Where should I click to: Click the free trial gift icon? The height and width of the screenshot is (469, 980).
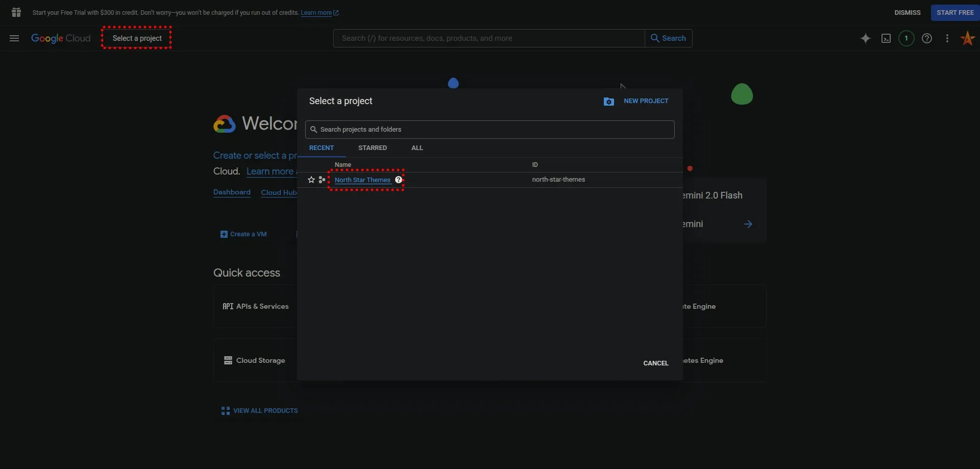point(16,12)
